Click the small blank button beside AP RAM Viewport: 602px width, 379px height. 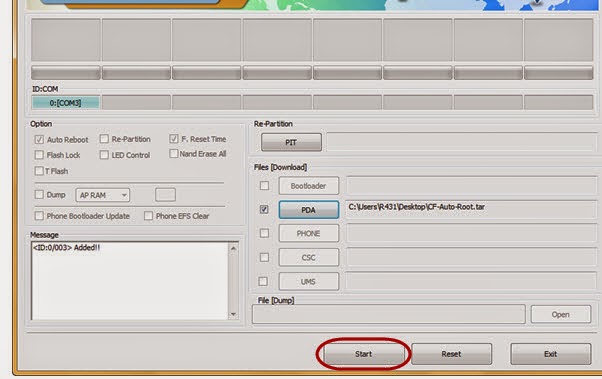[165, 195]
